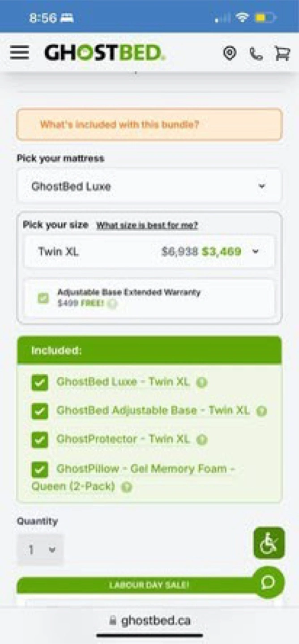The image size is (299, 644).
Task: Open the accessibility wheelchair widget
Action: point(269,543)
